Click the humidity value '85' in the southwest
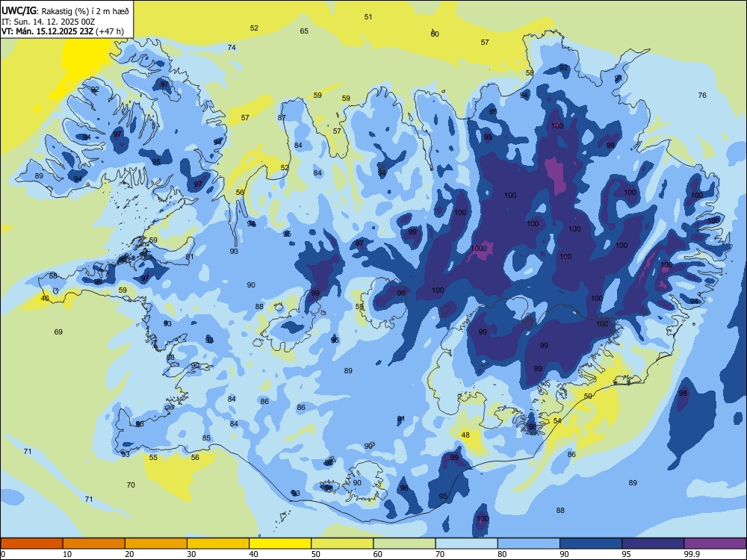Viewport: 747px width, 560px height. (206, 438)
